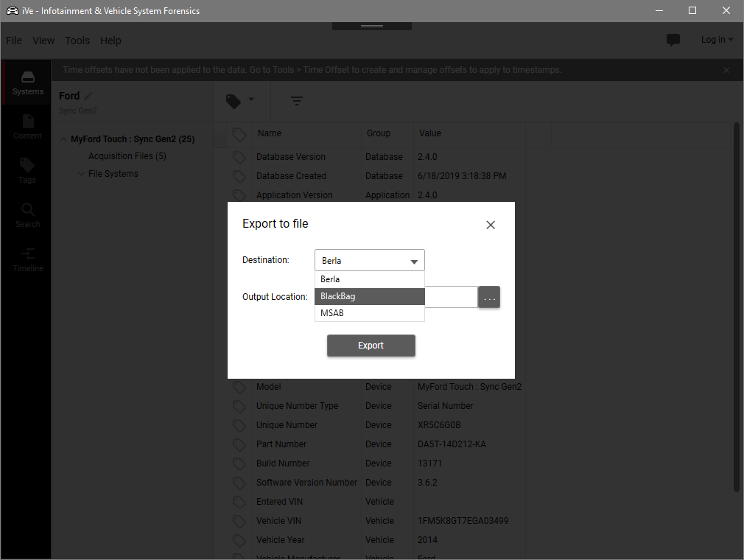The image size is (744, 560).
Task: Tag the Database Created row
Action: (x=239, y=177)
